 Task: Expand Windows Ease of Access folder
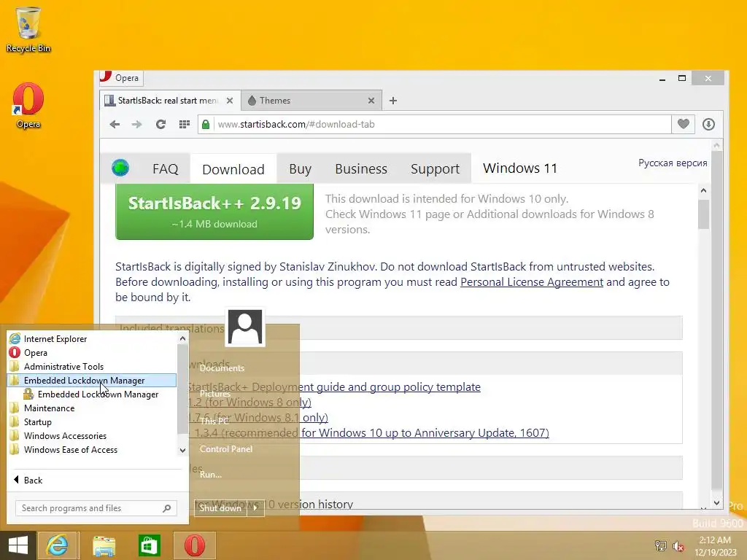(92, 449)
